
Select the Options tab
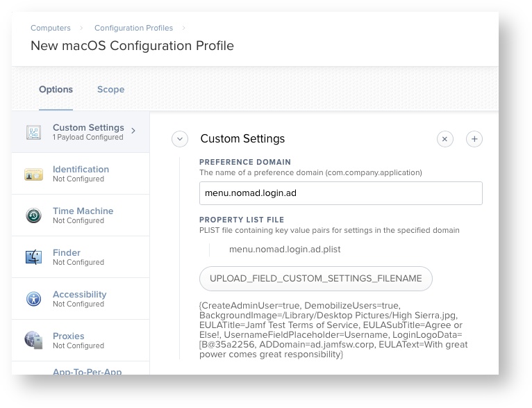(x=56, y=89)
